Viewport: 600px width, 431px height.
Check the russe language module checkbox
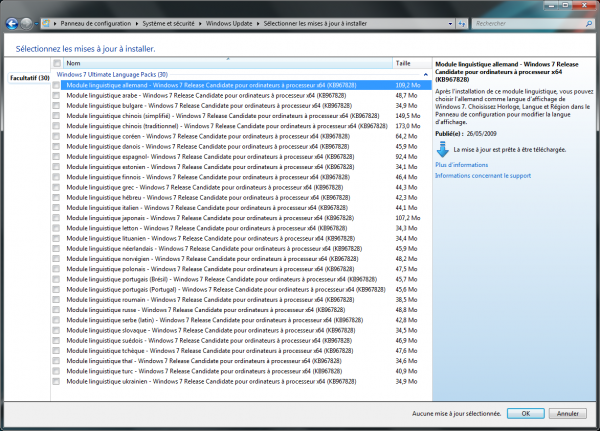56,310
